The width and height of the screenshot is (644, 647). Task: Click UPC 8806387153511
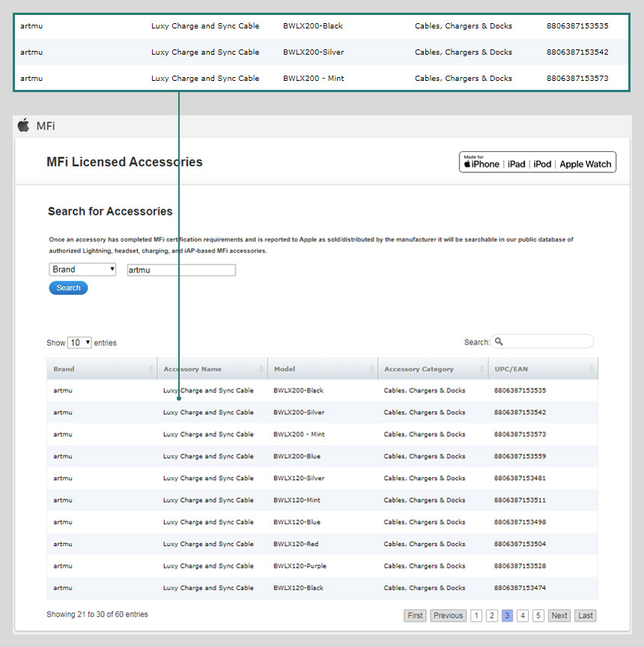(x=520, y=499)
